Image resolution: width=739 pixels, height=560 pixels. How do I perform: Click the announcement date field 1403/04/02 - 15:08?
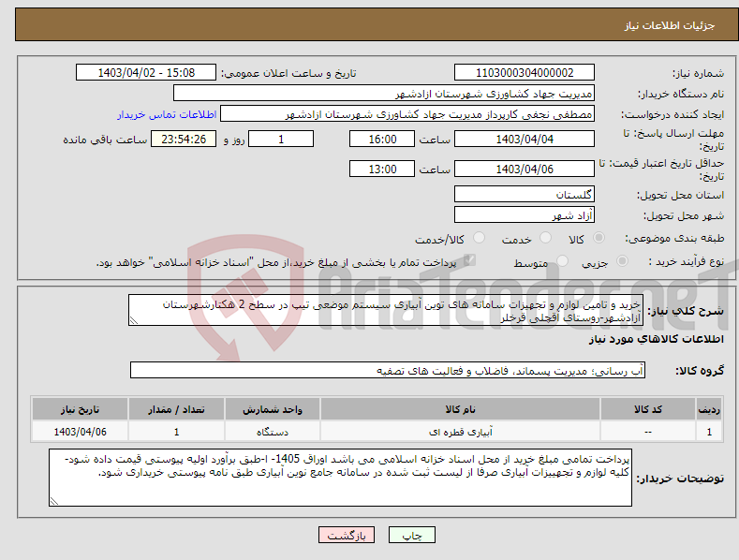(x=146, y=73)
